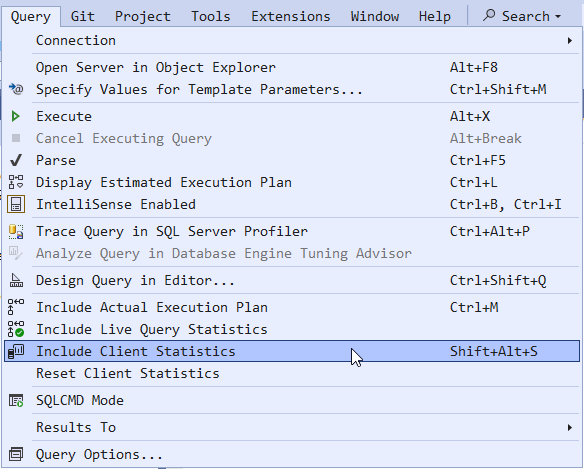This screenshot has width=584, height=469.
Task: Click the Design Query in Editor icon
Action: [x=16, y=281]
